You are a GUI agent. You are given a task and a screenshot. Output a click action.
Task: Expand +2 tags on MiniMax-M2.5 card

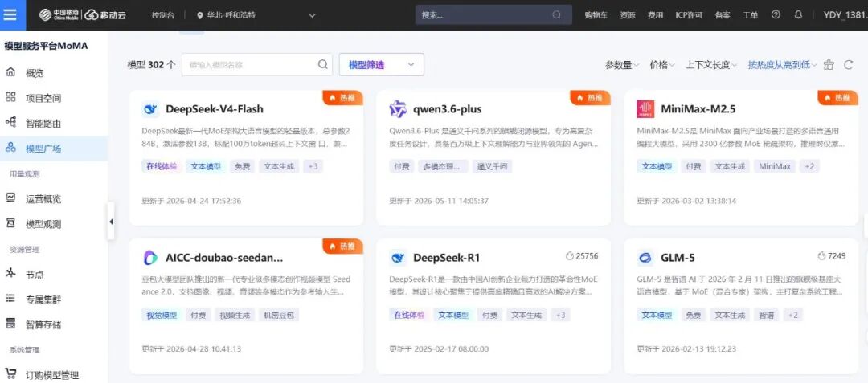[809, 166]
